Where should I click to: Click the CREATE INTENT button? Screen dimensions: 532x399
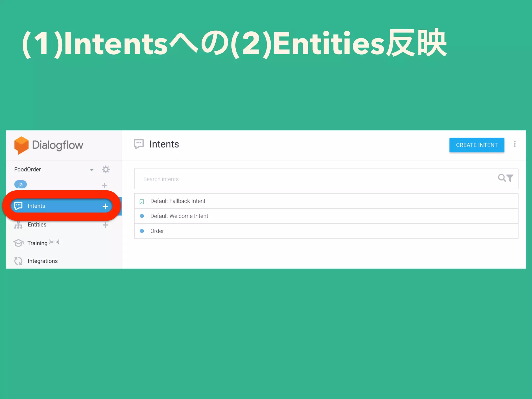(x=477, y=145)
